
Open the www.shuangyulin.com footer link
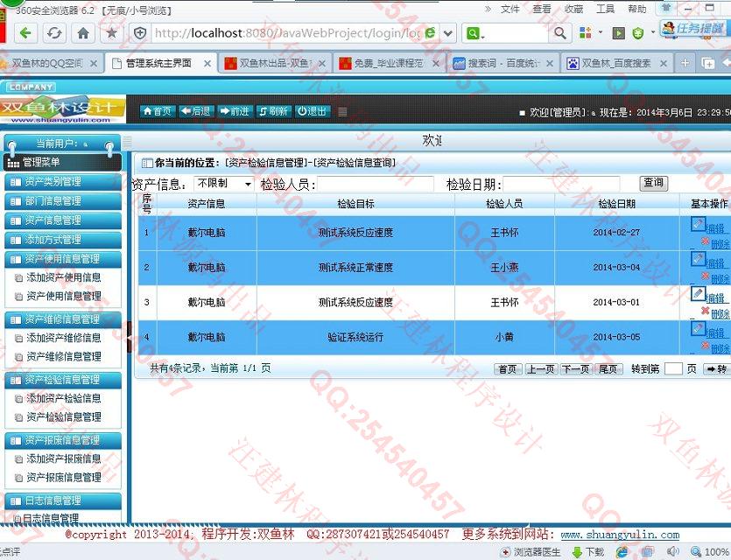619,535
